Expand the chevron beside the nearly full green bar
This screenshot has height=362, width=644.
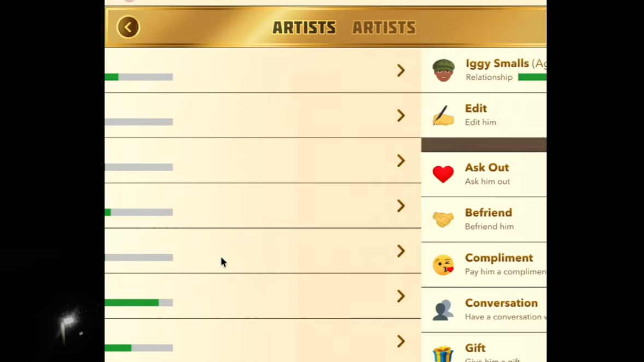tap(401, 296)
